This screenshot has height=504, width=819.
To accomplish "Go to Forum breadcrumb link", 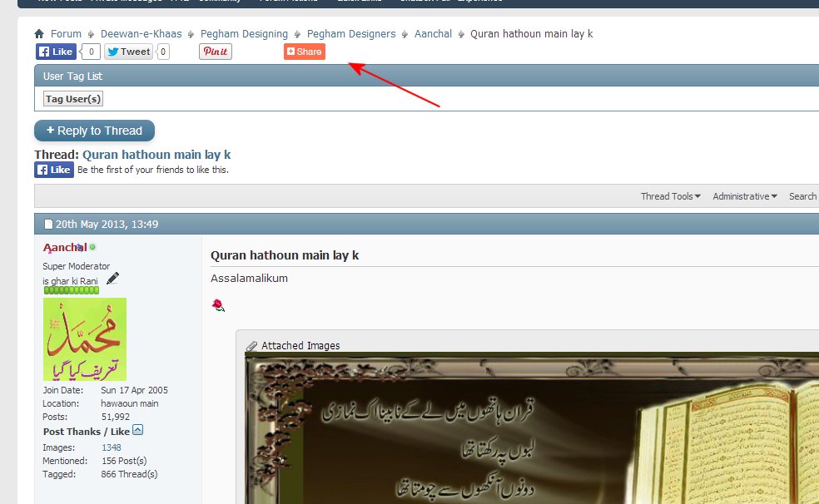I will (x=66, y=34).
